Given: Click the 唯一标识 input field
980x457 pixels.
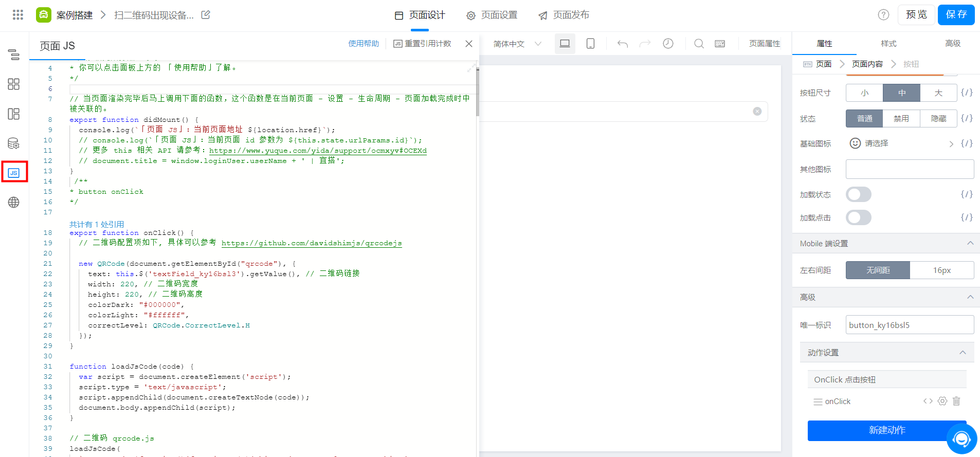Looking at the screenshot, I should pyautogui.click(x=909, y=325).
